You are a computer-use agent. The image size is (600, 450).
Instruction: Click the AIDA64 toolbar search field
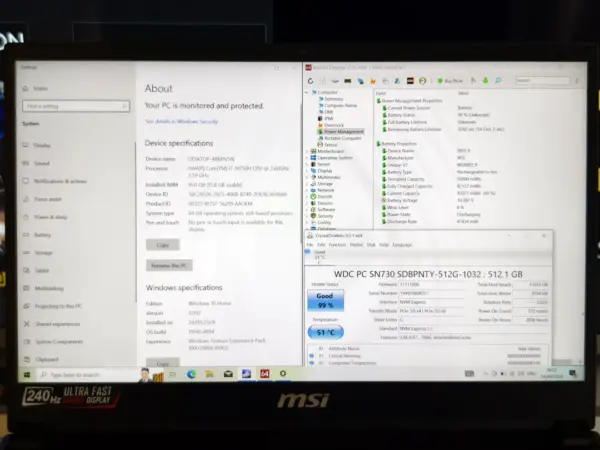coord(542,80)
